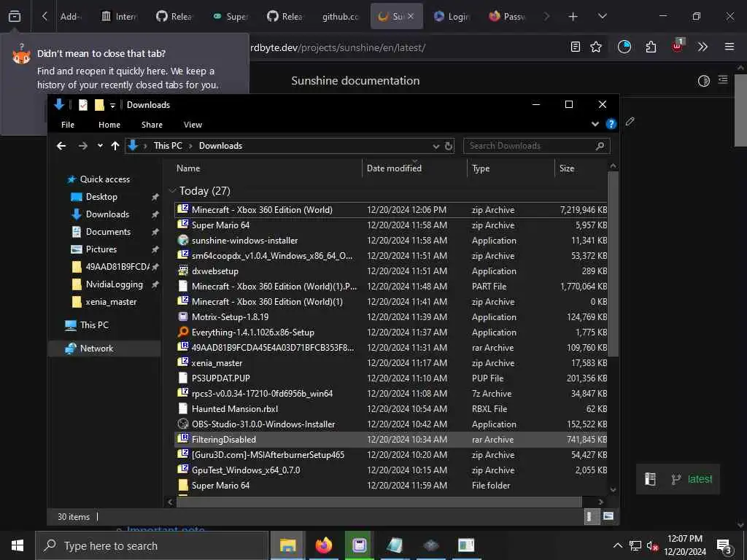Viewport: 747px width, 560px height.
Task: Open the customize quick access toolbar dropdown
Action: pos(112,105)
